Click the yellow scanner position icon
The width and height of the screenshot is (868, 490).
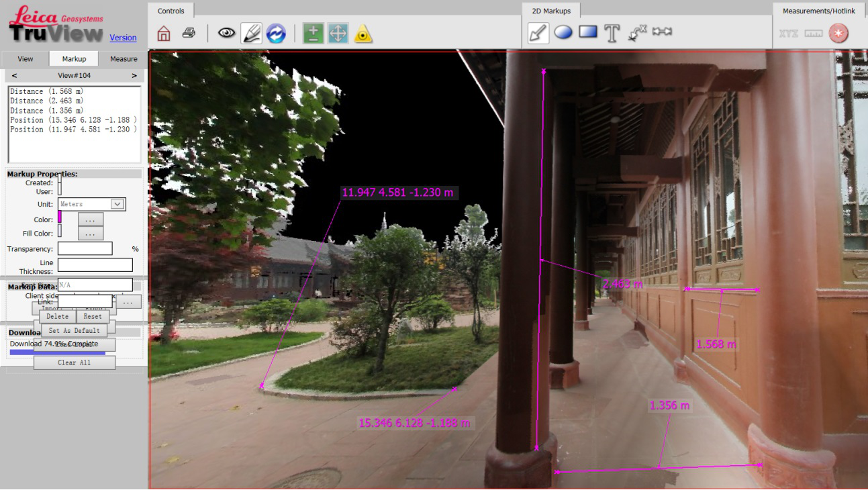(x=363, y=34)
